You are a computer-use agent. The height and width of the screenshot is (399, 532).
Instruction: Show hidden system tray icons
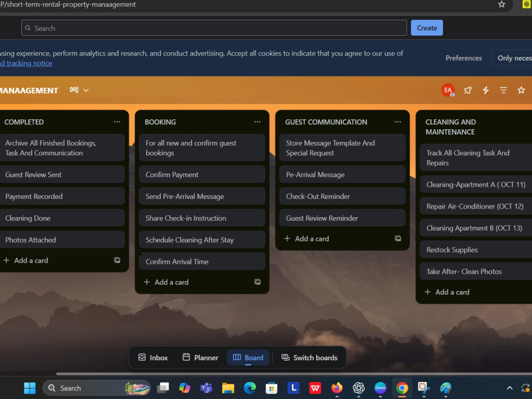pyautogui.click(x=510, y=388)
